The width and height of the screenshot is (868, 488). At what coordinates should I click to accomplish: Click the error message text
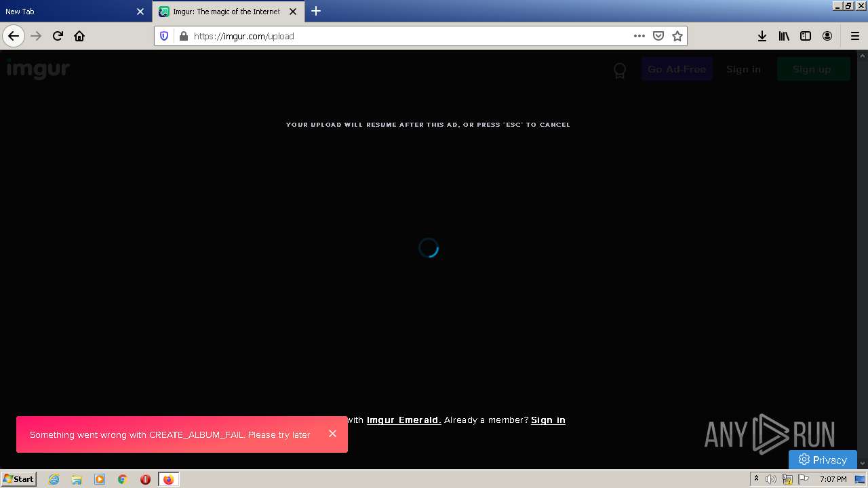click(x=170, y=435)
